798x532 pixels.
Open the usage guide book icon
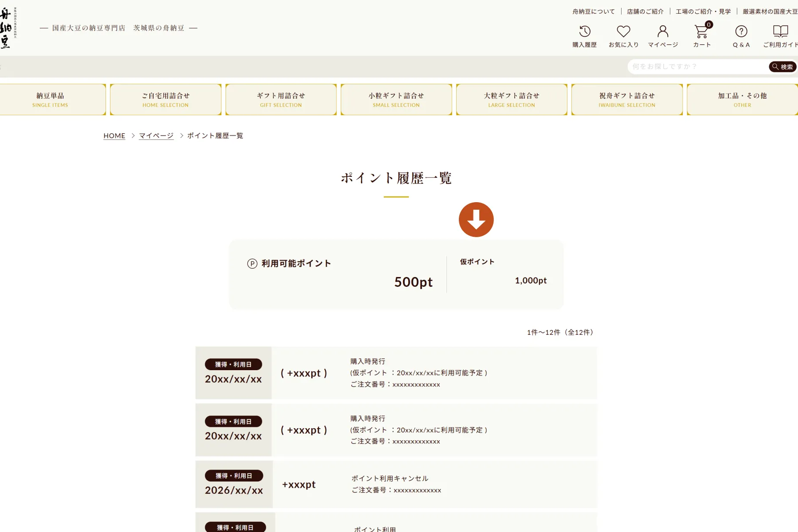pos(781,31)
